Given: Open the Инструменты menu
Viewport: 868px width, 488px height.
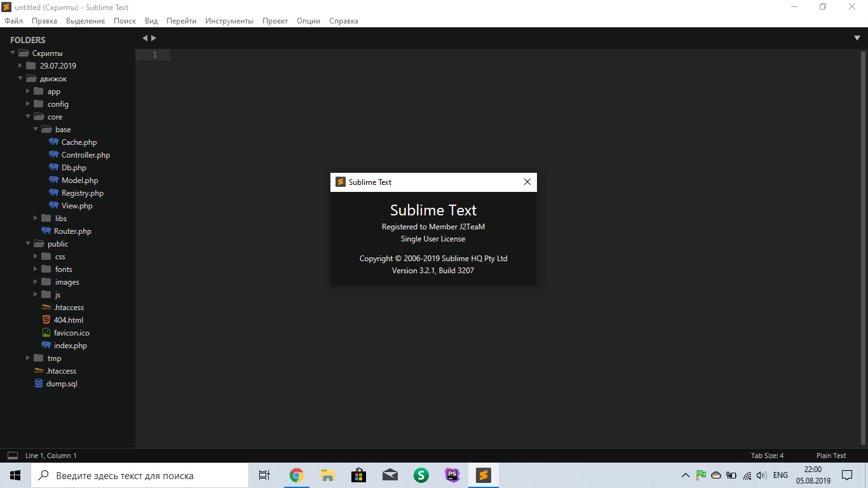Looking at the screenshot, I should point(229,21).
